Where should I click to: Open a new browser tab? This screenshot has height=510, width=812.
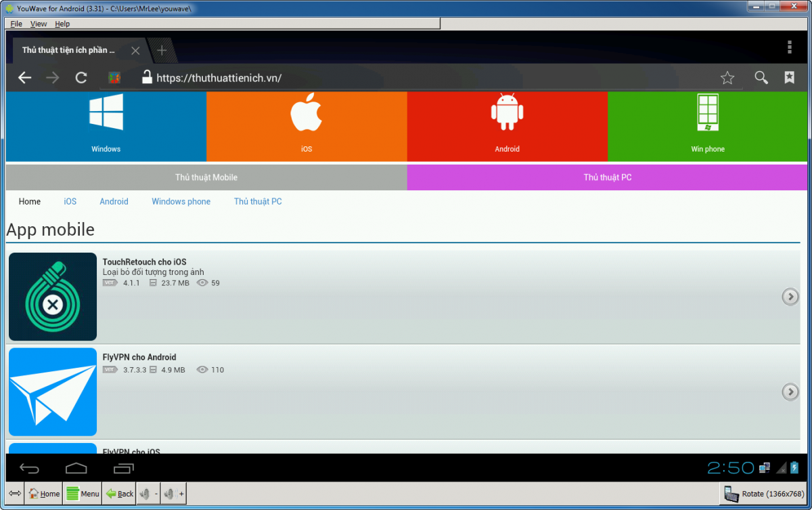click(x=162, y=51)
